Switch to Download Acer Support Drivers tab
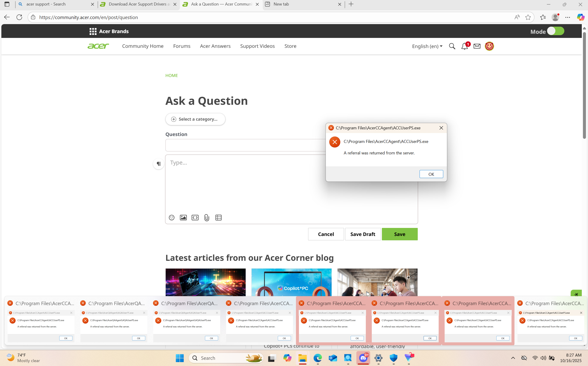The width and height of the screenshot is (588, 366). (139, 4)
